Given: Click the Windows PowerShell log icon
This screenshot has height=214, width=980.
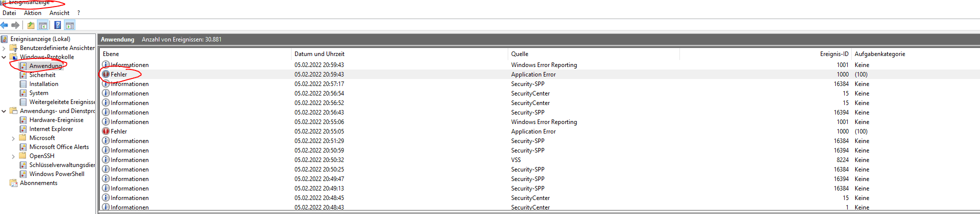Looking at the screenshot, I should [23, 174].
